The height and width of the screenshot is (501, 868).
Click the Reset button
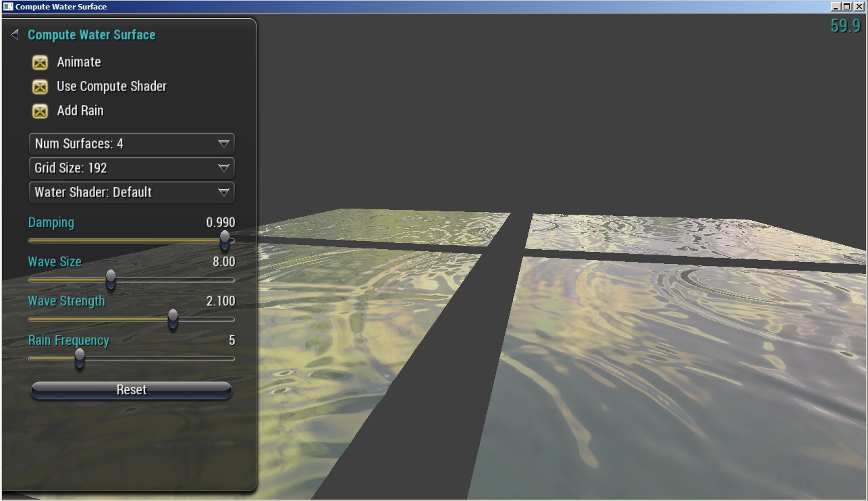(x=132, y=390)
